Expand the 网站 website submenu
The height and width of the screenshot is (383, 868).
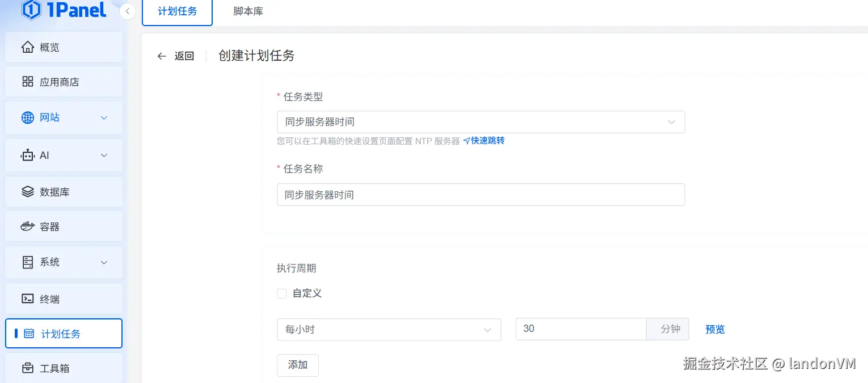pyautogui.click(x=104, y=117)
